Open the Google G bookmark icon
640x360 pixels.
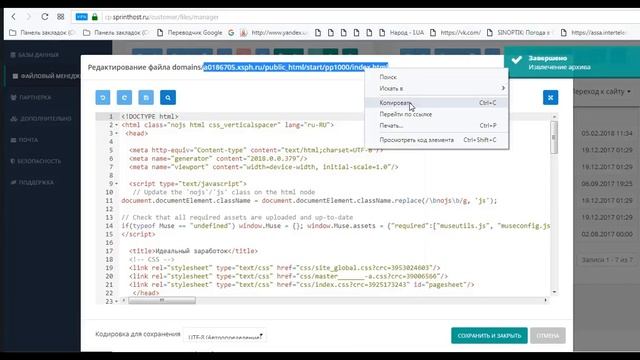[x=231, y=33]
